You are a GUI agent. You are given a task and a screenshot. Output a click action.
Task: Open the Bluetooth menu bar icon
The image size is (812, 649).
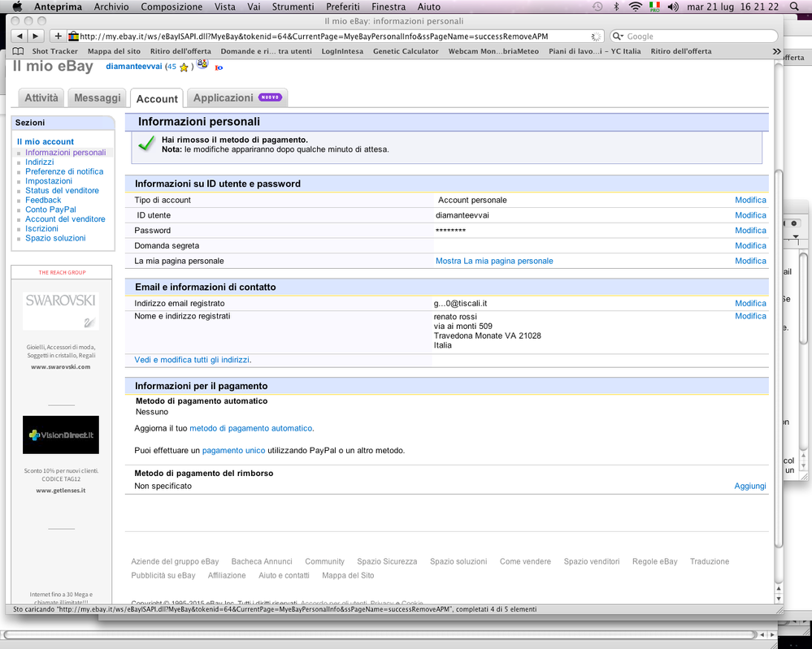coord(616,6)
